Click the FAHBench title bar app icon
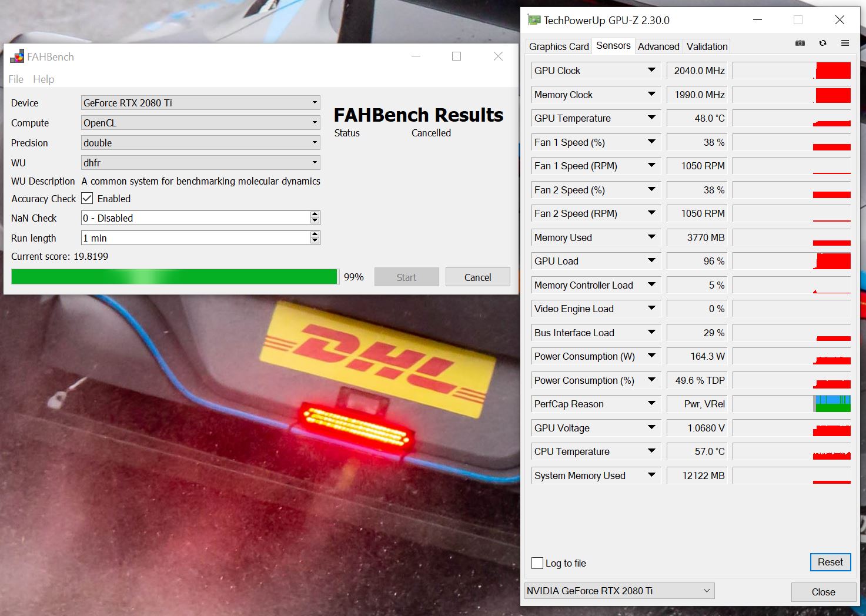Screen dimensions: 866x616 17,56
